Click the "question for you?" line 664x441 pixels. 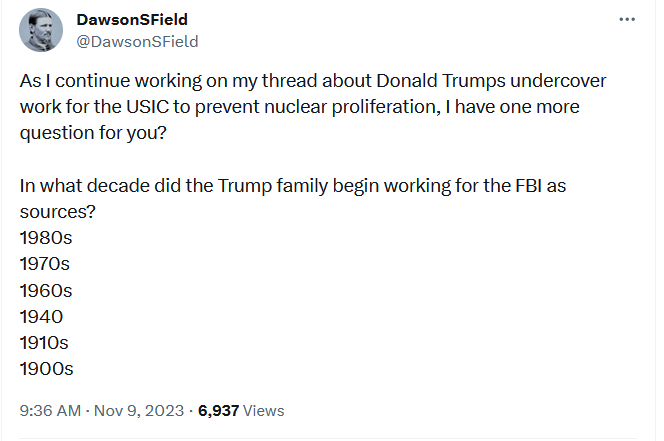click(x=93, y=133)
